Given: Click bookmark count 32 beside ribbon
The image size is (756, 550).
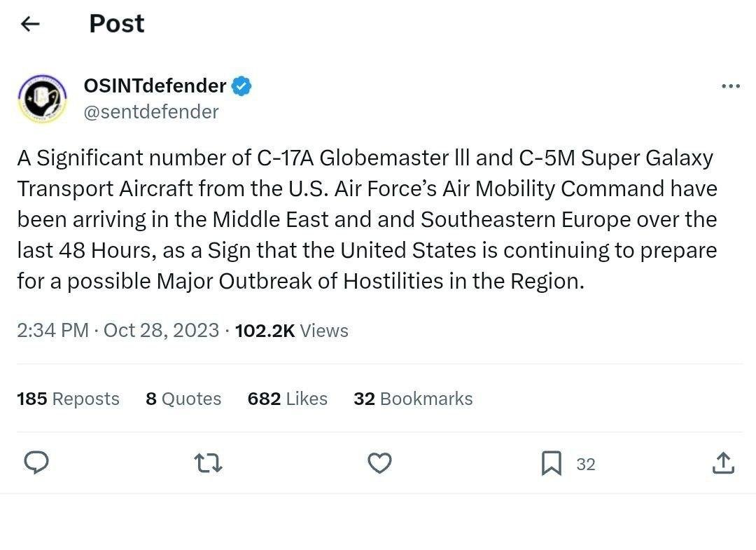Looking at the screenshot, I should [586, 464].
